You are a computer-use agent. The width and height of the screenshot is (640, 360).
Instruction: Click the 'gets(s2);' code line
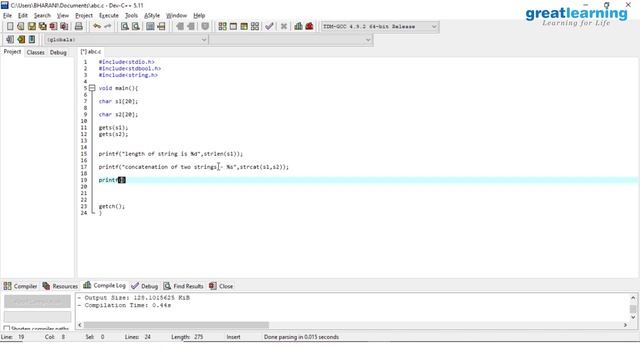(113, 134)
